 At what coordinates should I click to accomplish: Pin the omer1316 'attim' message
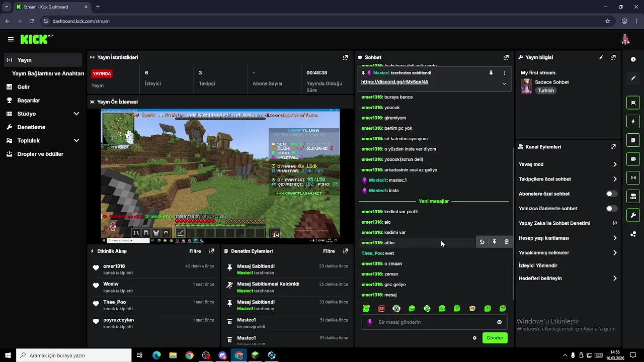pos(494,242)
